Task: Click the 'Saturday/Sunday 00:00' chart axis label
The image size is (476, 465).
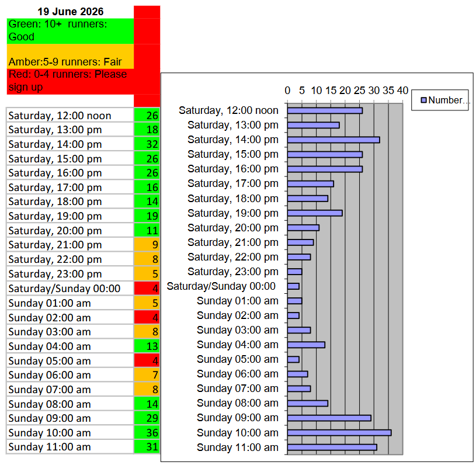Action: (x=221, y=286)
